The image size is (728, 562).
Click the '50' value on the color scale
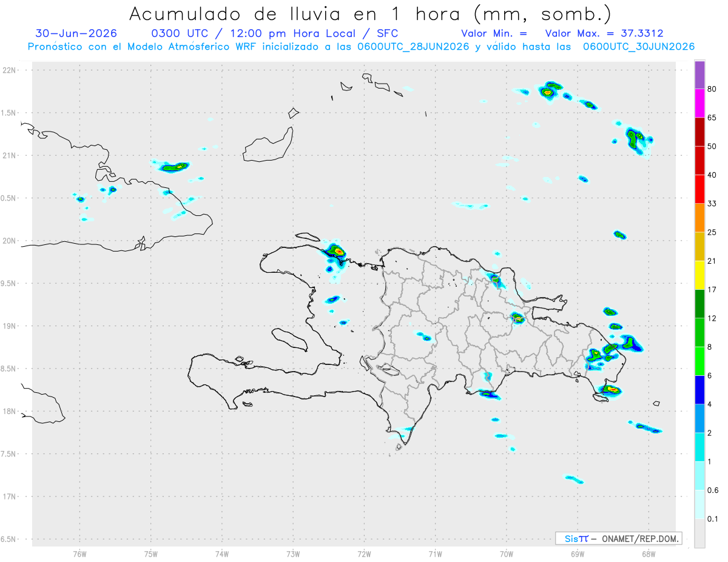coord(712,147)
